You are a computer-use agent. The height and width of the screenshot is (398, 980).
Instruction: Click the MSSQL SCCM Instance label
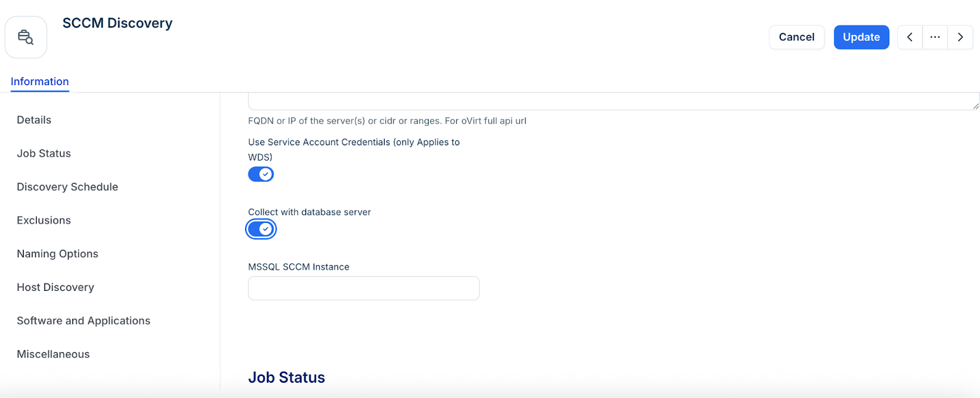point(299,267)
